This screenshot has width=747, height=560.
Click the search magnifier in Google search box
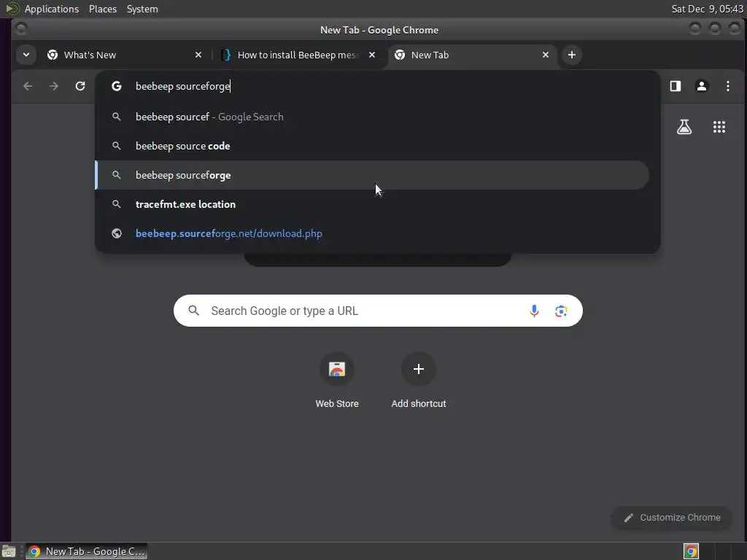[x=193, y=311]
